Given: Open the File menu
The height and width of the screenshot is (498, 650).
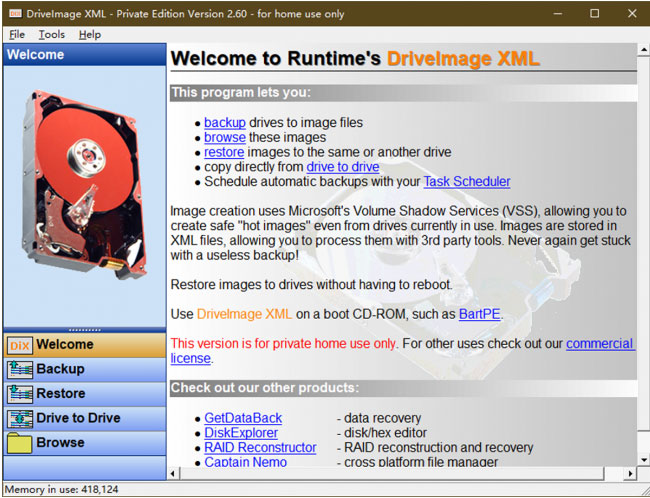Looking at the screenshot, I should pos(17,34).
